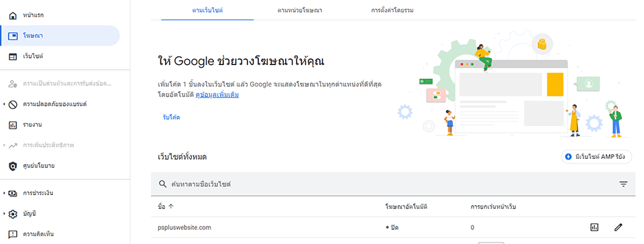
Task: Expand the ความปลอดภัยของแบรนด์ menu arrow
Action: tap(4, 105)
